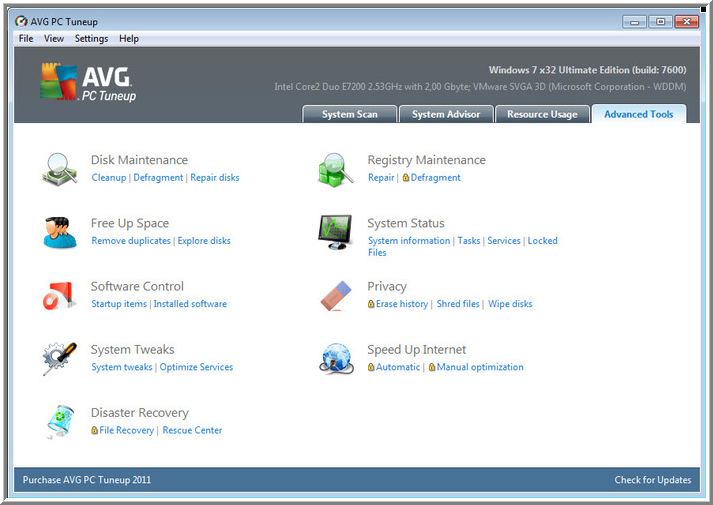Click the Privacy eraser icon
The image size is (713, 505).
click(336, 296)
